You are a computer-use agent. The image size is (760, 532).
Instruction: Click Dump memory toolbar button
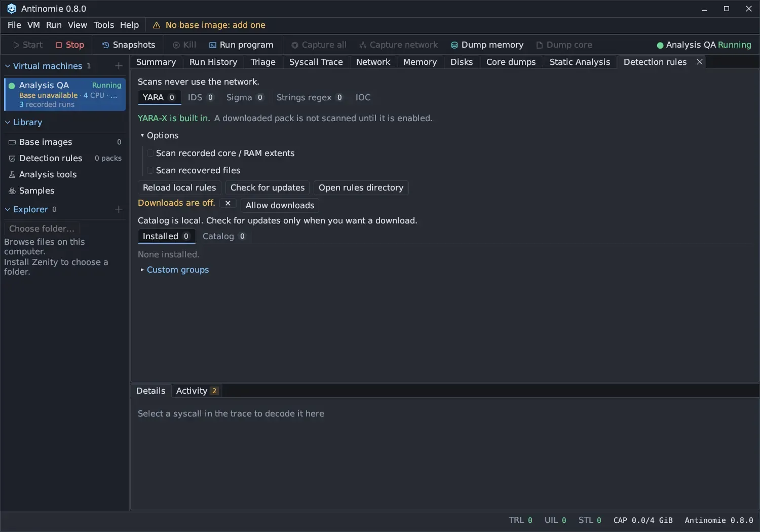(x=487, y=45)
